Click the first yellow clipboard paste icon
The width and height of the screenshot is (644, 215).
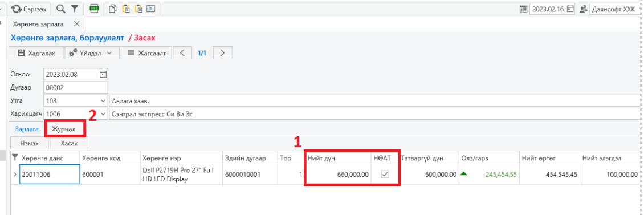coord(126,9)
